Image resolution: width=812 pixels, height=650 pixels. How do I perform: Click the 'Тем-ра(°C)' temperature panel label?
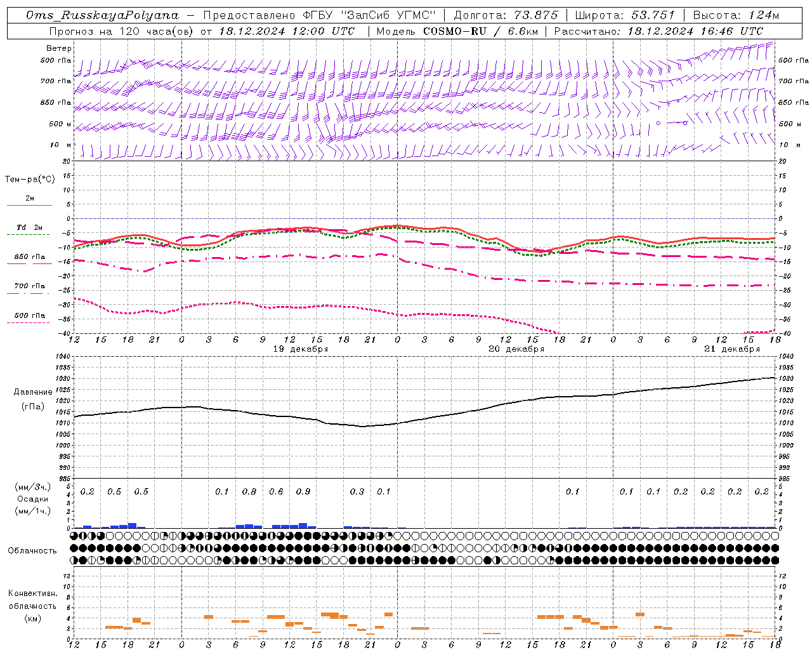pos(30,180)
